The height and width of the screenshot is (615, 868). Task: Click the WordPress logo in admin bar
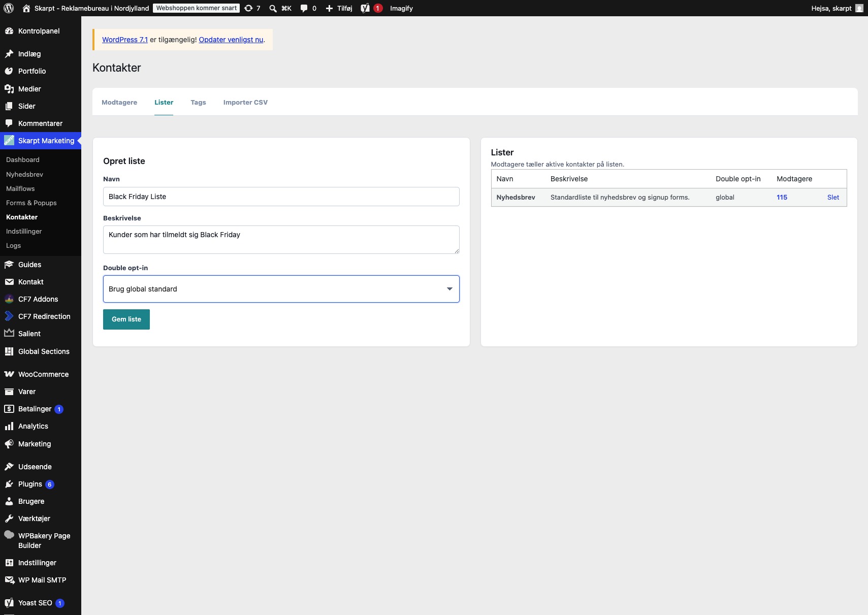[9, 8]
